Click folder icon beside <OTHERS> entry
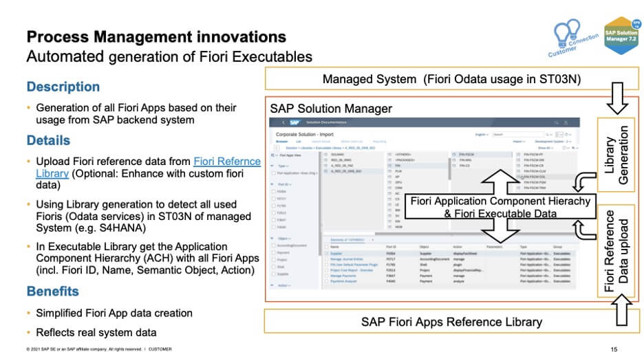Image resolution: width=644 pixels, height=363 pixels. pyautogui.click(x=389, y=155)
